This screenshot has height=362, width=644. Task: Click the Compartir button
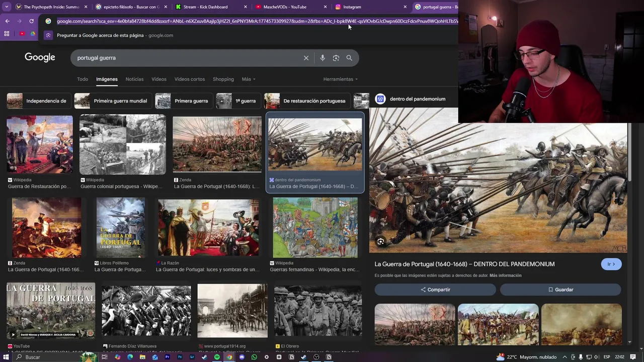pos(435,290)
